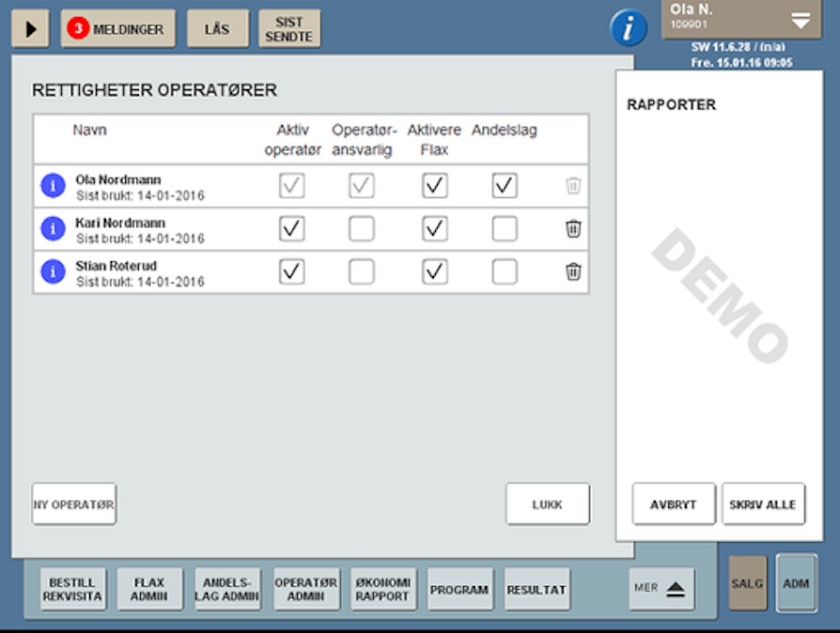
Task: Toggle Aktiv operatør for Kari Nordmann
Action: [x=292, y=229]
